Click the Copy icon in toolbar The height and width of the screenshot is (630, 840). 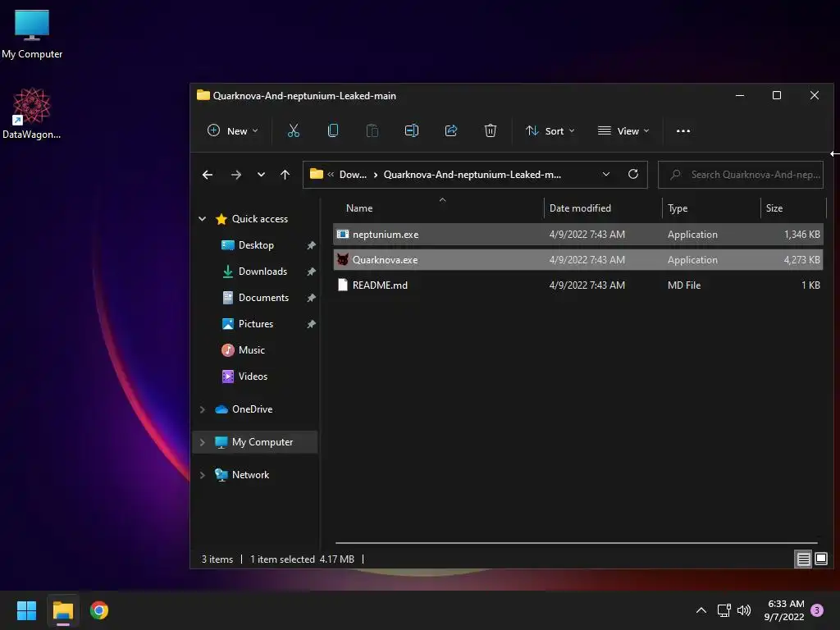[333, 130]
